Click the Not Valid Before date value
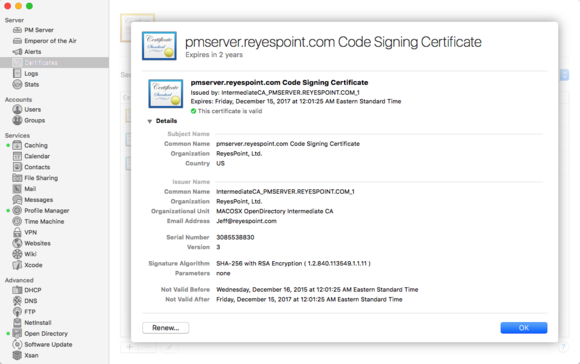 point(317,290)
